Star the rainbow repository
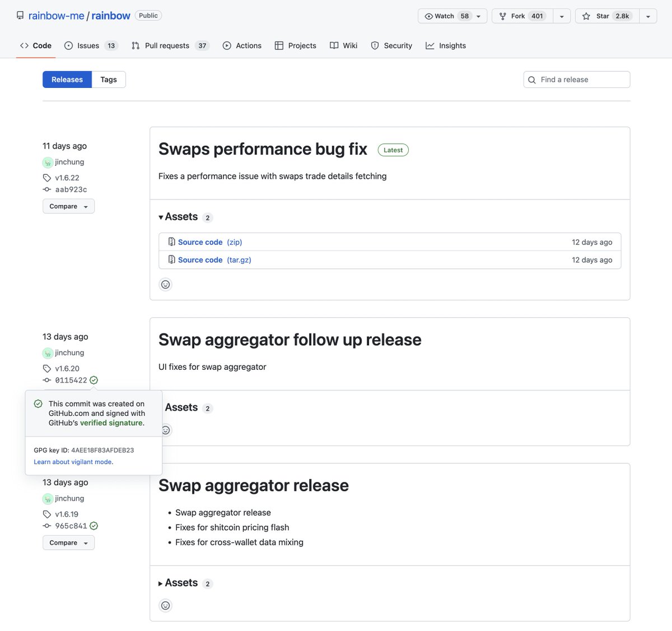672x631 pixels. tap(607, 16)
